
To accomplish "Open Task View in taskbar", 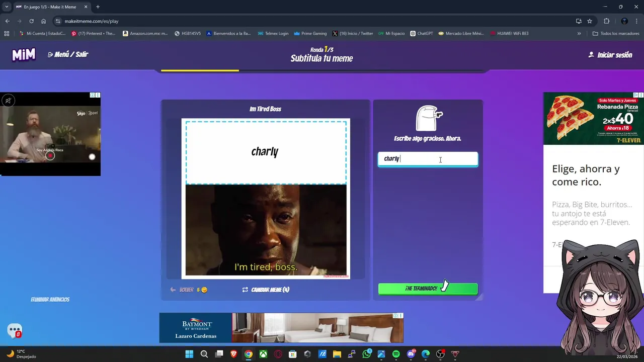I will [219, 354].
